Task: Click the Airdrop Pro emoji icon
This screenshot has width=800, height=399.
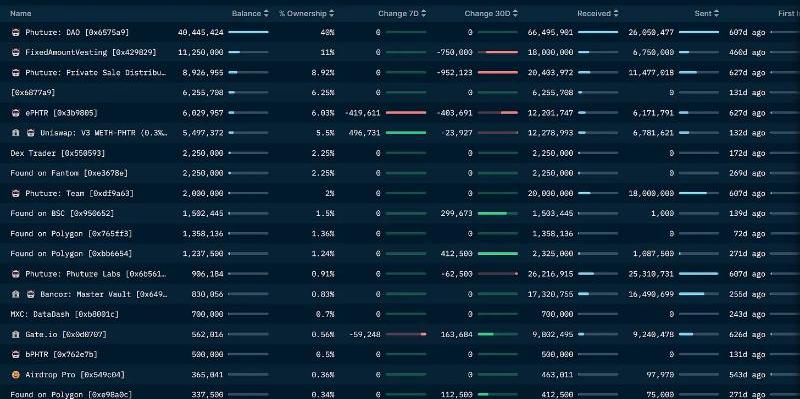Action: coord(15,375)
